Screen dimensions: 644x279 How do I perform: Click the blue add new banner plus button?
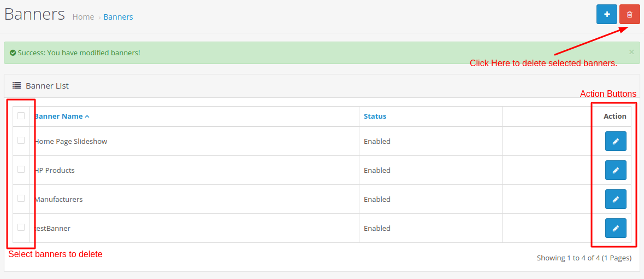click(x=607, y=14)
